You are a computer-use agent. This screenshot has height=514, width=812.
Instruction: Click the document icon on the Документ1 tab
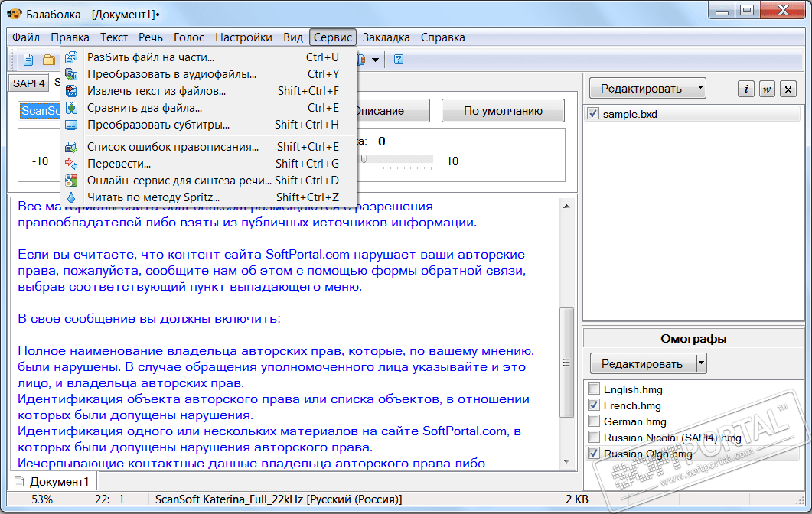20,481
